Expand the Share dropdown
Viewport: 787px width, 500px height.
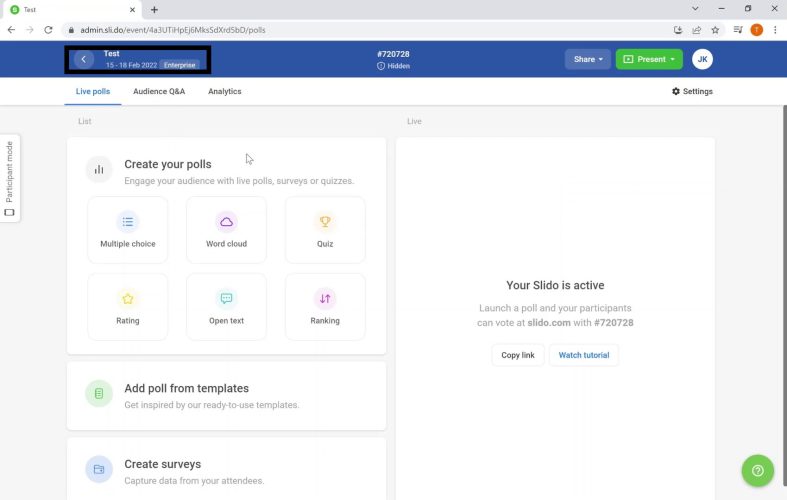587,59
